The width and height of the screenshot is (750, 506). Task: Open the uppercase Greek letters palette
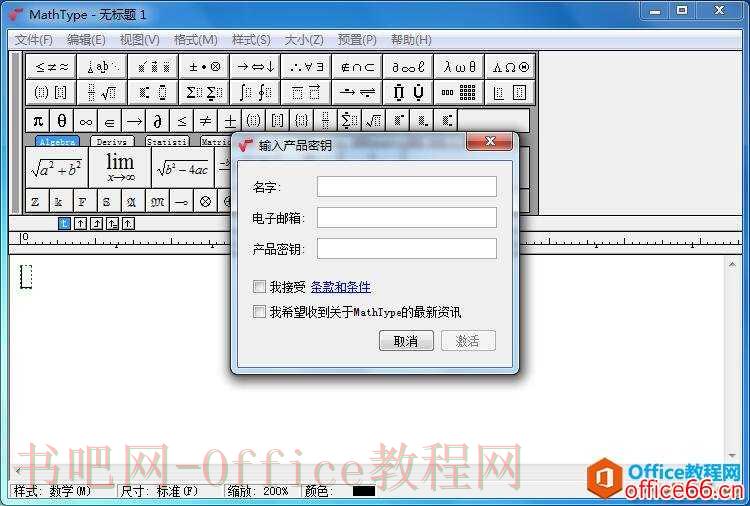click(x=510, y=67)
